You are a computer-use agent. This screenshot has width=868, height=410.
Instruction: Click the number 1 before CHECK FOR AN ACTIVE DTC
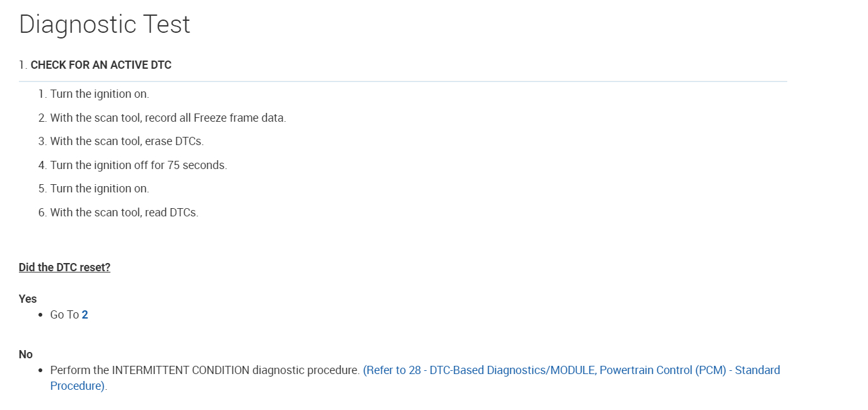click(x=23, y=65)
